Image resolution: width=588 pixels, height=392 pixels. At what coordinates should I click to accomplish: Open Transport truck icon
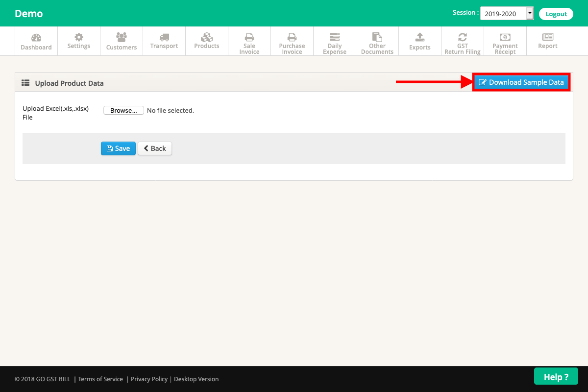point(164,37)
